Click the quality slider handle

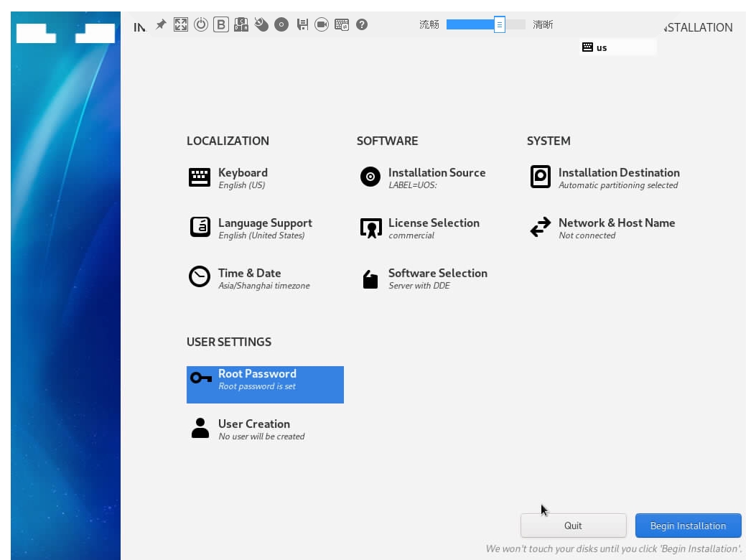tap(500, 25)
